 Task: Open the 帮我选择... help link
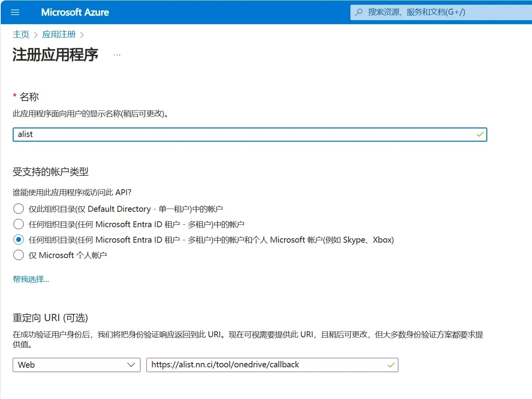point(31,279)
